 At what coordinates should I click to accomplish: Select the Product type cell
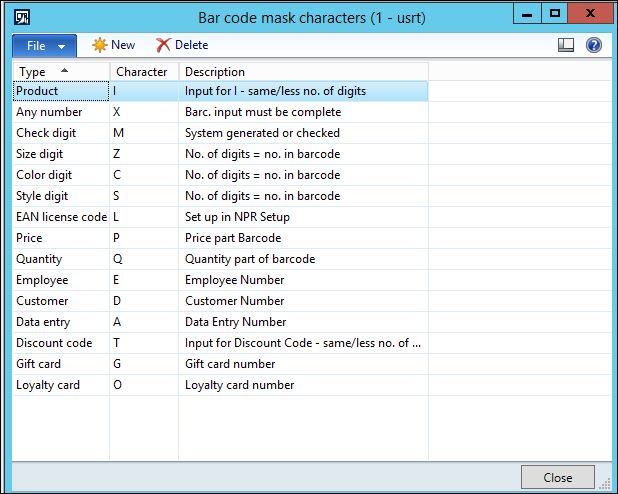tap(61, 91)
